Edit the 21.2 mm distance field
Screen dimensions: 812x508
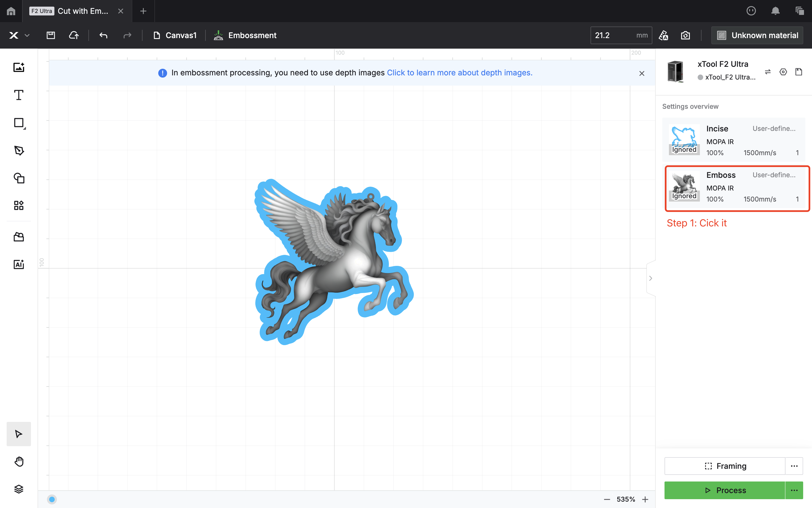tap(621, 35)
